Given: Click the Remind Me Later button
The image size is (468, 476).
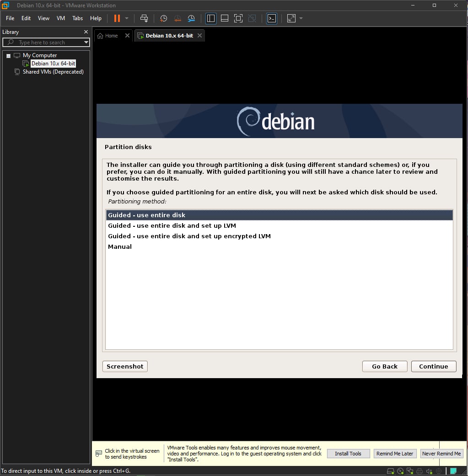Looking at the screenshot, I should 395,454.
